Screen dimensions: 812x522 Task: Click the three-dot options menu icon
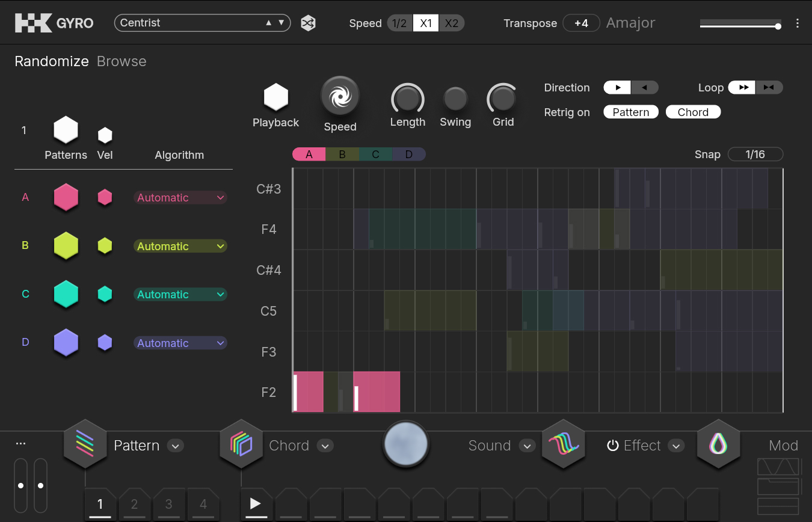[x=798, y=23]
